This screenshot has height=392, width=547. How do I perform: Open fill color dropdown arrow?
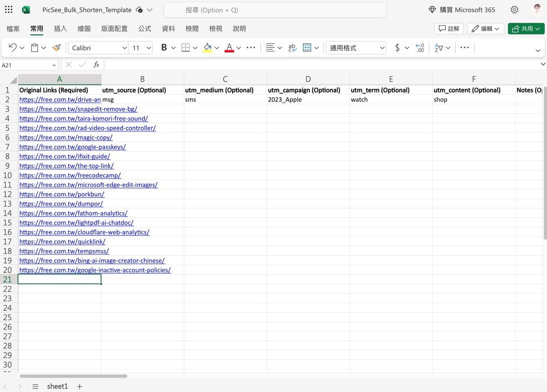[217, 48]
